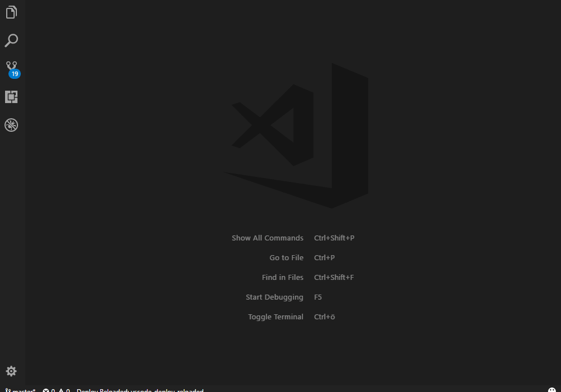This screenshot has width=561, height=392.
Task: Click the 'Show All Commands' text
Action: (x=267, y=238)
